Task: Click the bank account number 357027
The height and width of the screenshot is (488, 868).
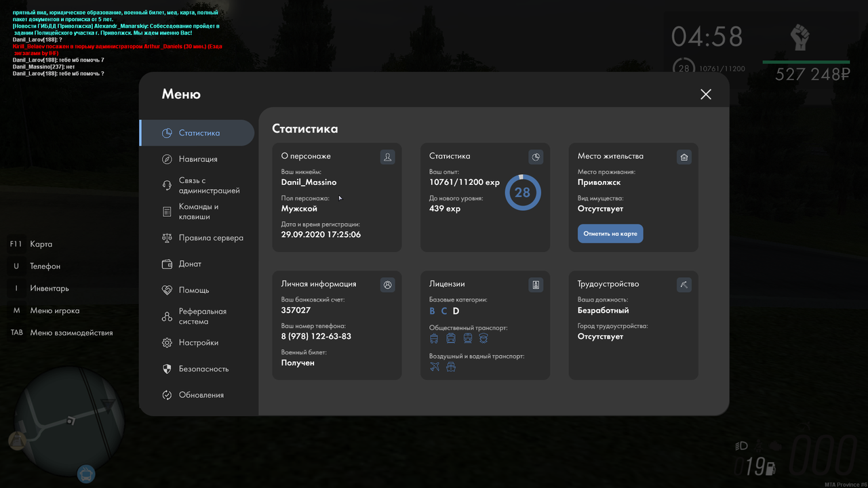Action: tap(296, 310)
